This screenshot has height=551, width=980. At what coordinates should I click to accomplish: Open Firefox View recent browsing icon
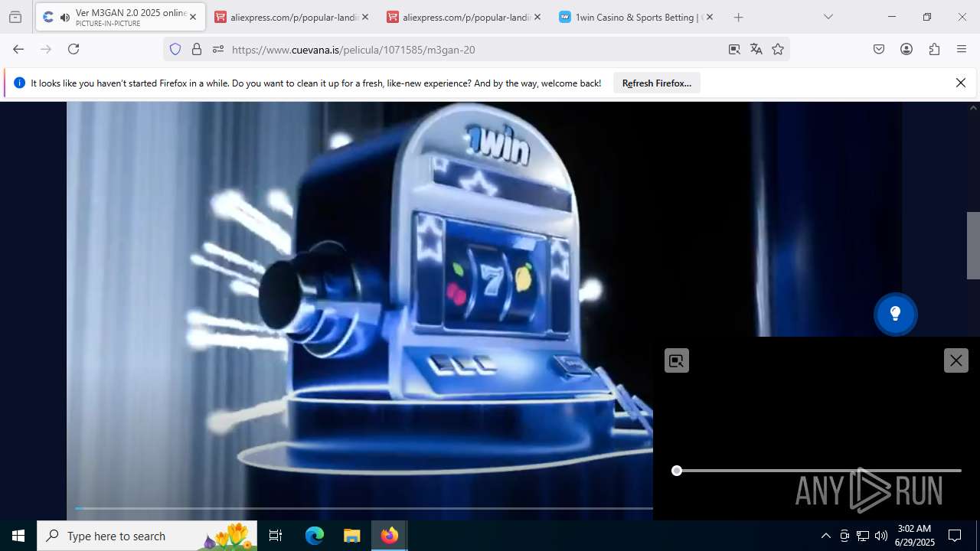(15, 17)
